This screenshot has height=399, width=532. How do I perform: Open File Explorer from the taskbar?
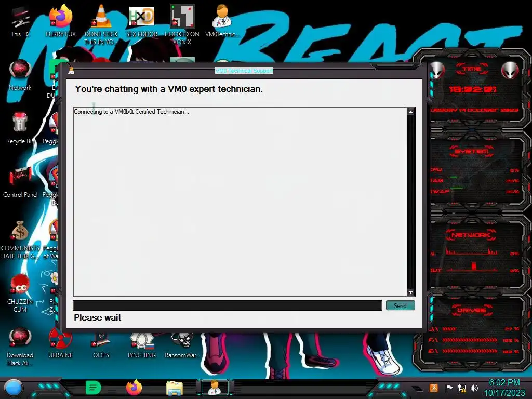click(175, 388)
